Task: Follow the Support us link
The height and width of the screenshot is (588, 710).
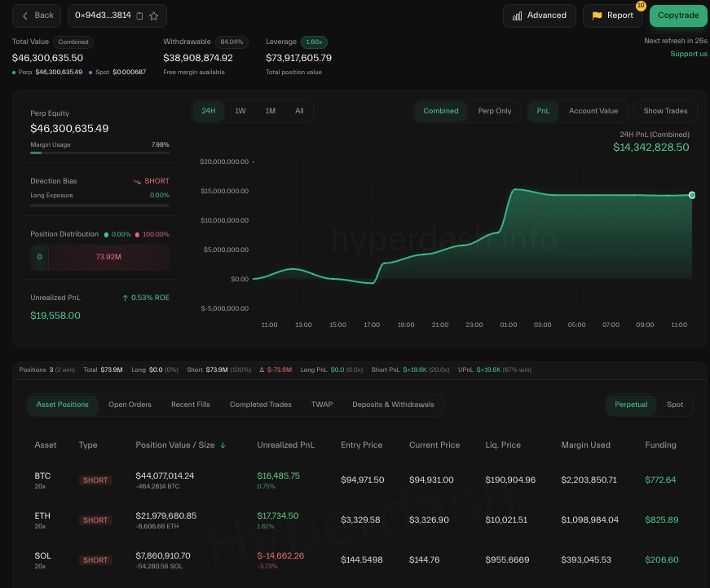Action: point(688,54)
